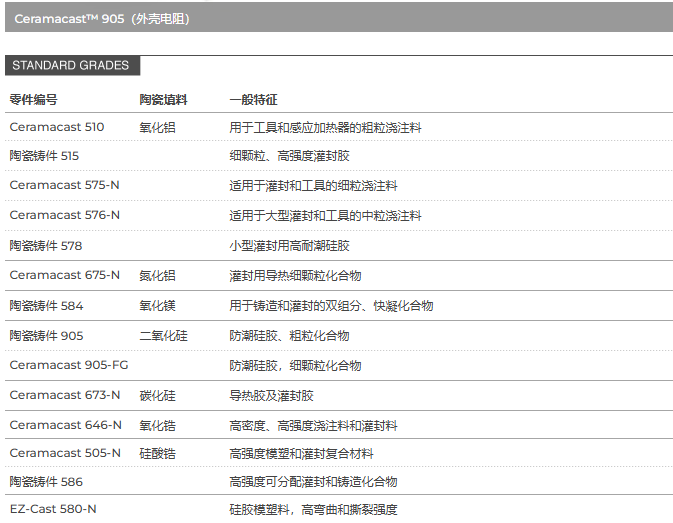Viewport: 673px width, 523px height.
Task: Click description 用于铸造和灌封的双组分、快凝化合物
Action: [x=331, y=306]
